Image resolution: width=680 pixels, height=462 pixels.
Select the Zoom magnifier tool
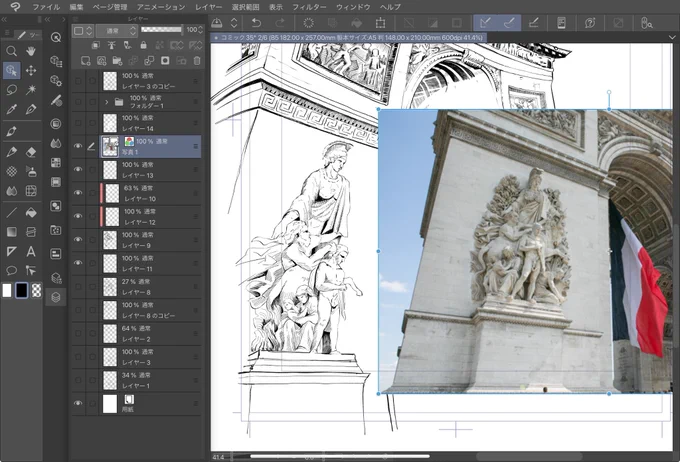click(x=12, y=51)
